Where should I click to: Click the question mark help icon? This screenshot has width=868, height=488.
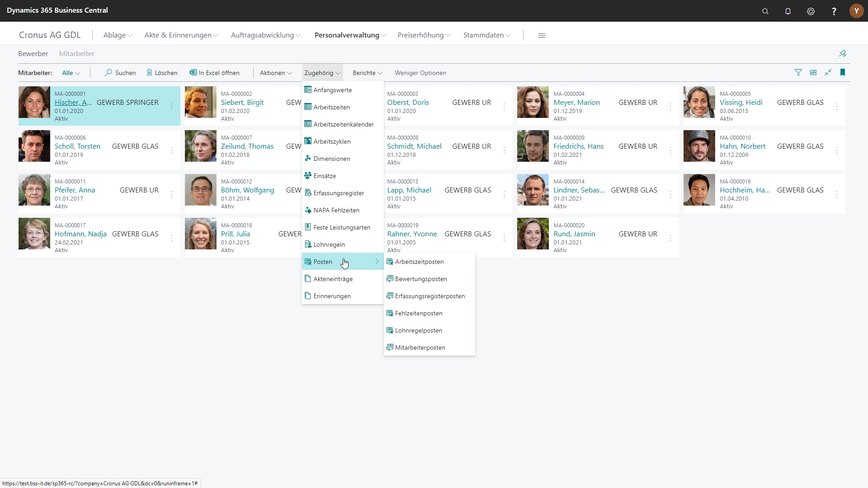[x=834, y=11]
